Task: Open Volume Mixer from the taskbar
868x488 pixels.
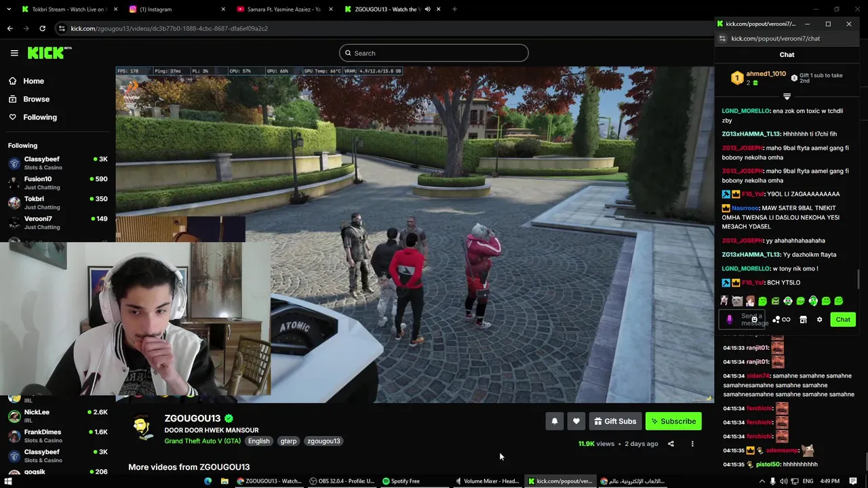Action: pyautogui.click(x=487, y=481)
